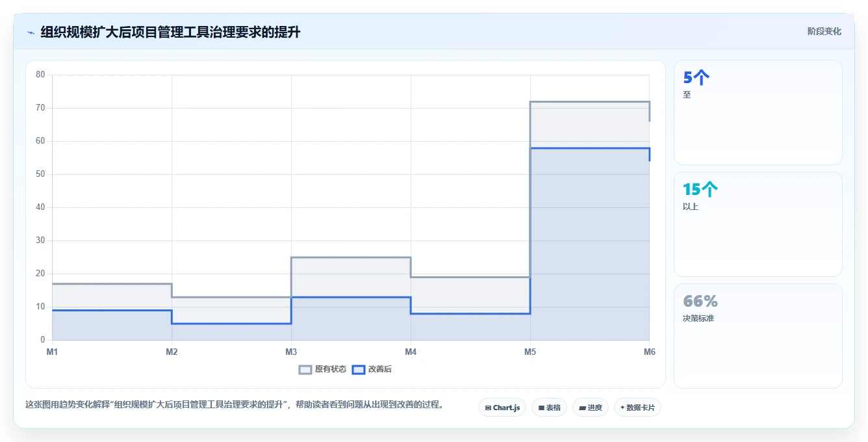Select the 数据卡片 tag
868x442 pixels.
[637, 408]
